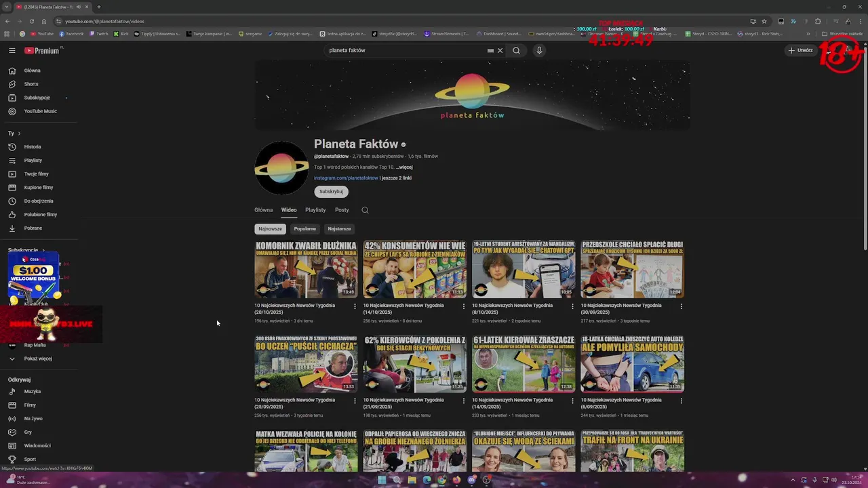Open the '62% kierowców z pokolenia Z' thumbnail
The height and width of the screenshot is (488, 868).
(x=414, y=364)
